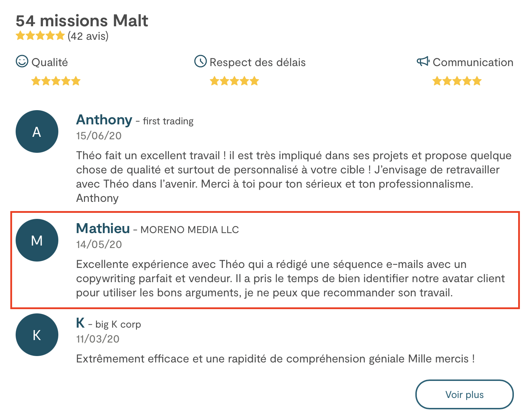The height and width of the screenshot is (420, 532).
Task: Click the Qualité smiley face icon
Action: (x=22, y=61)
